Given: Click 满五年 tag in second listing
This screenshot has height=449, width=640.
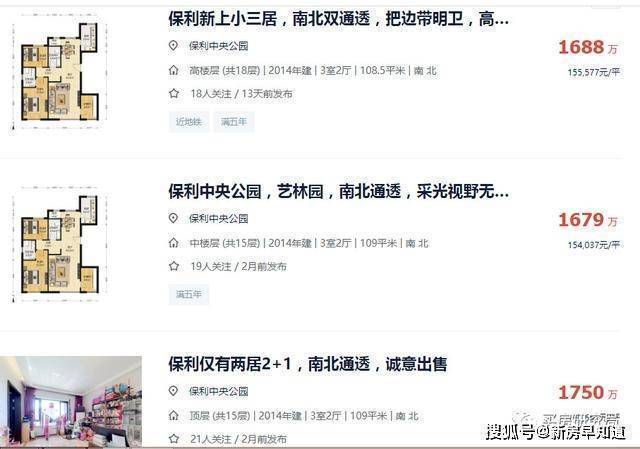Looking at the screenshot, I should pos(189,294).
